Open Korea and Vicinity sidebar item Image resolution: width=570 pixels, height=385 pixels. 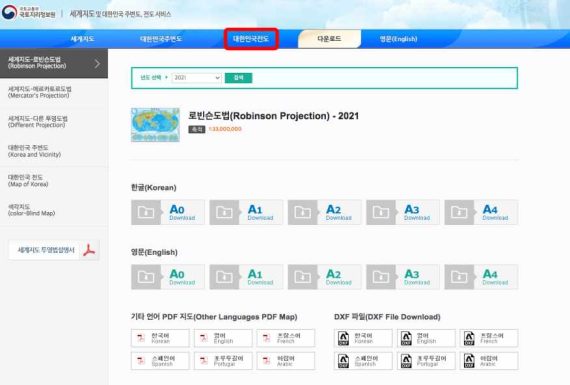pyautogui.click(x=54, y=151)
